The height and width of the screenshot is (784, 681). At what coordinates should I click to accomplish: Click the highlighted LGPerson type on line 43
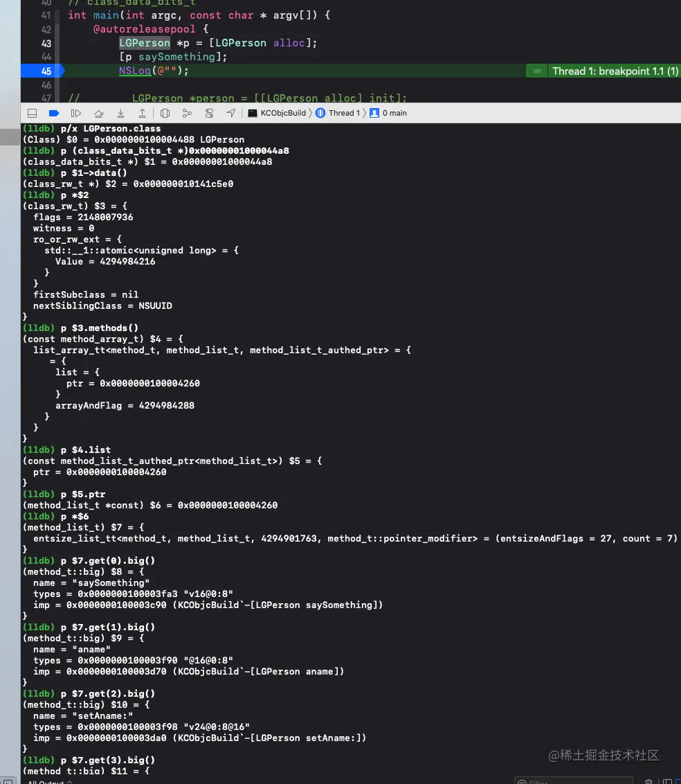pyautogui.click(x=145, y=43)
